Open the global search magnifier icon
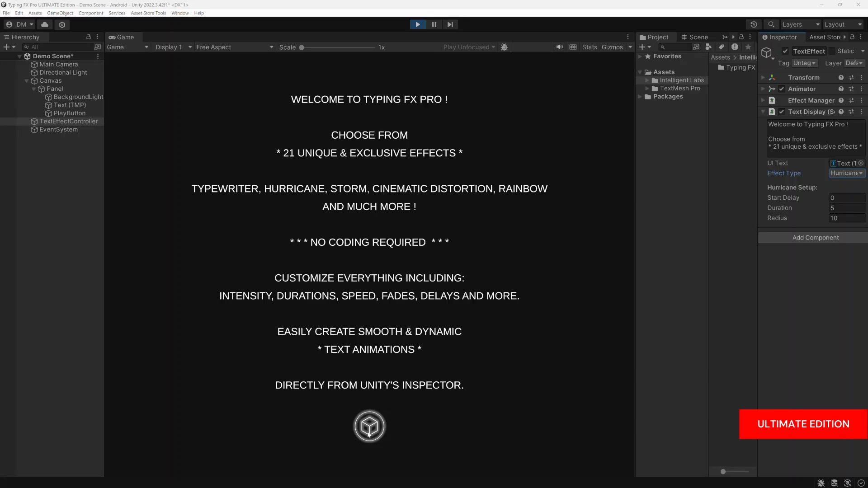 771,24
